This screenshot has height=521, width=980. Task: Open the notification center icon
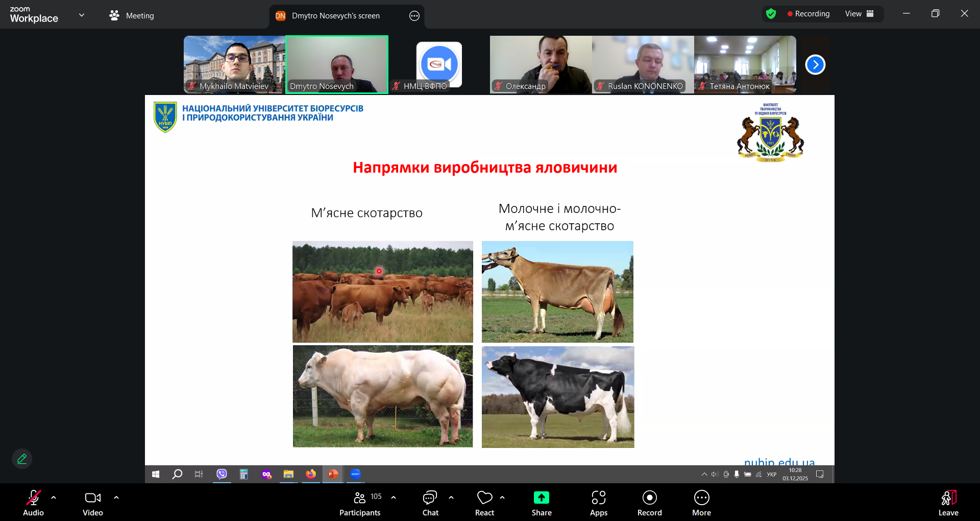(x=820, y=475)
